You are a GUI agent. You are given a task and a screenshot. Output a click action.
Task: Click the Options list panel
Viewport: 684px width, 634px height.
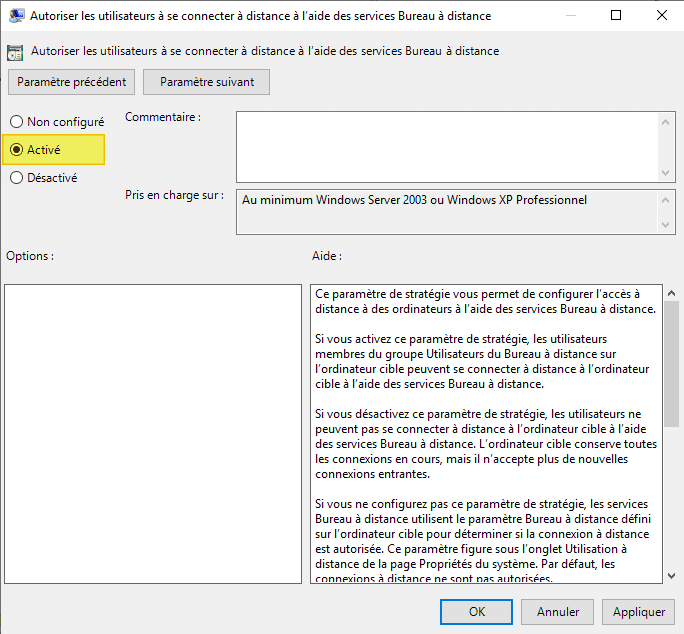(x=153, y=434)
